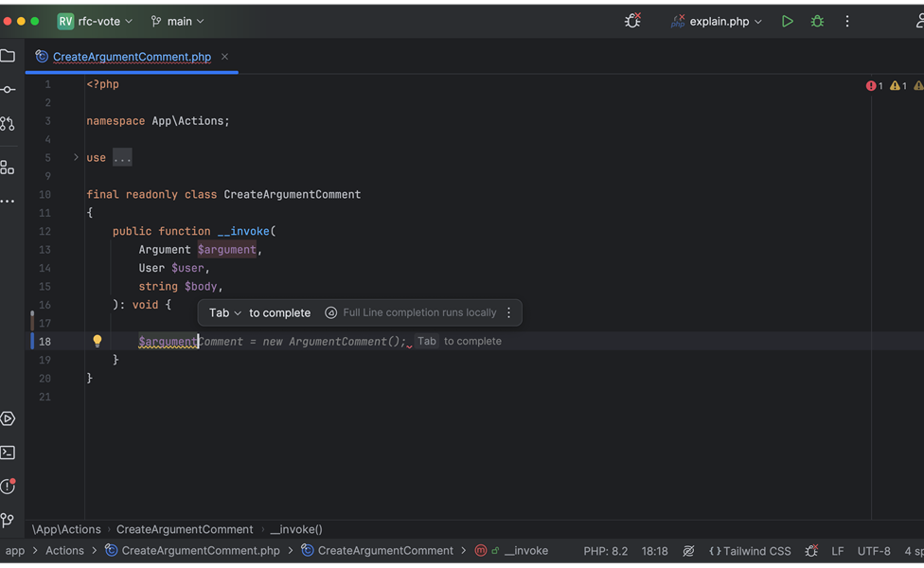
Task: Click the code completion disabled status icon
Action: click(688, 551)
